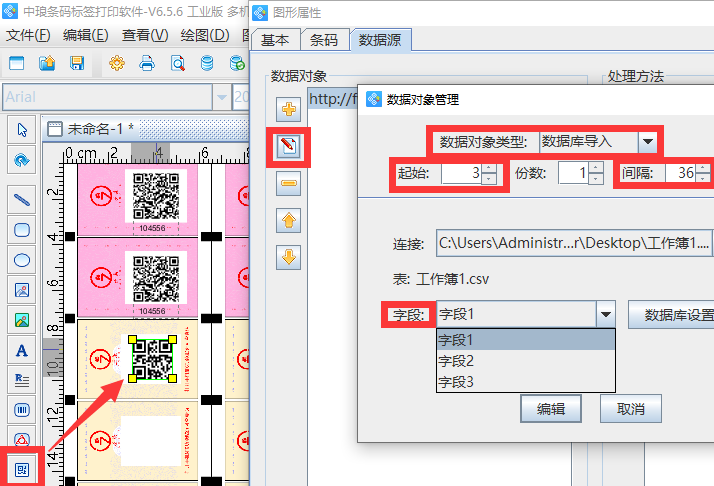Click the 编辑 button
This screenshot has height=486, width=714.
coord(551,409)
